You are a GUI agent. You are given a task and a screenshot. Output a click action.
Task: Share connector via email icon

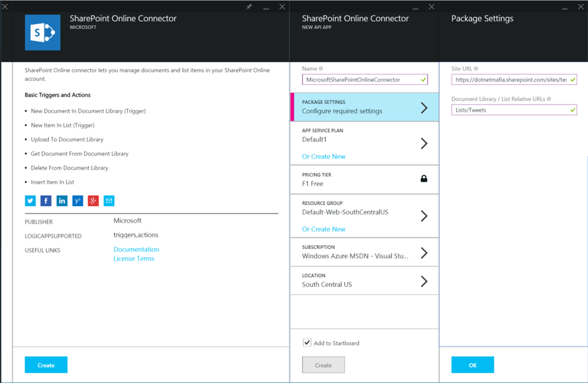109,201
